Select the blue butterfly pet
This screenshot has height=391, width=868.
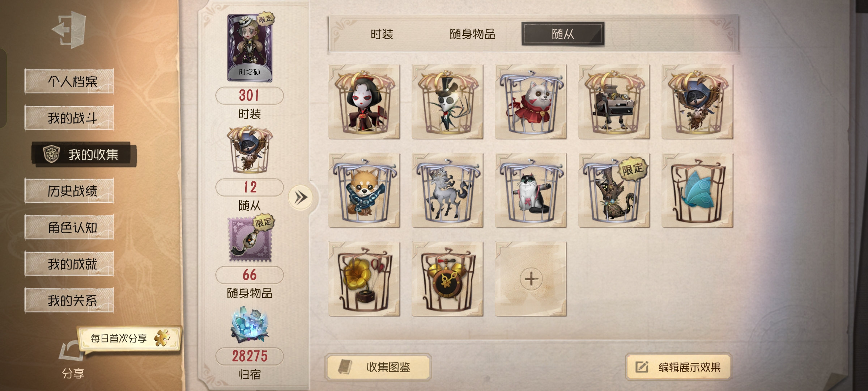coord(697,190)
